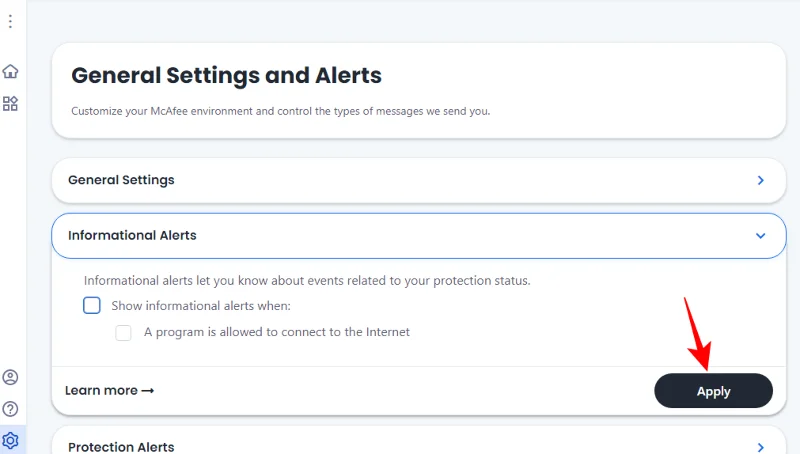
Task: Click the Informational Alerts section title
Action: coord(132,236)
